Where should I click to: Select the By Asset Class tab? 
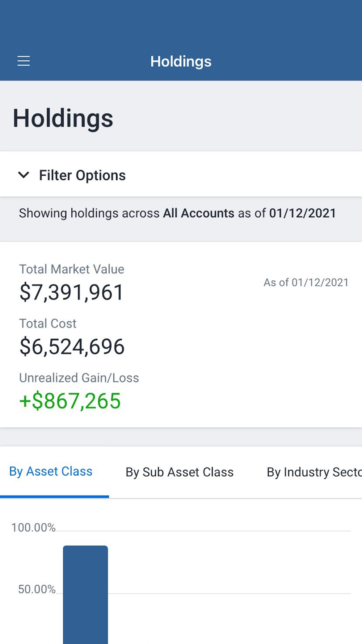tap(51, 472)
